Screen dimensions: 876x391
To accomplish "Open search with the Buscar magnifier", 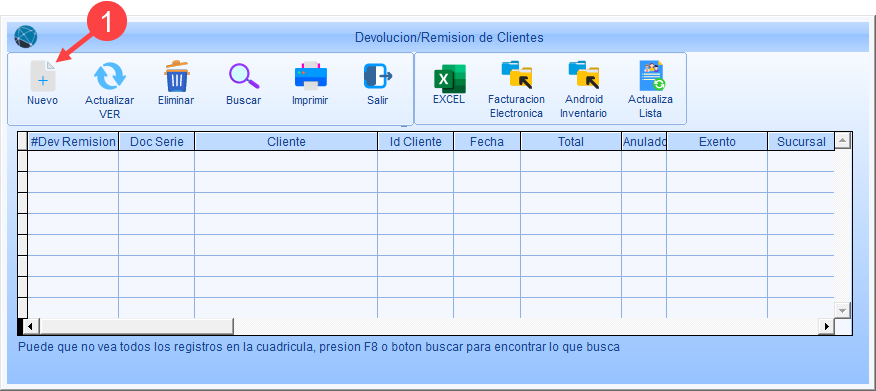I will pos(244,77).
